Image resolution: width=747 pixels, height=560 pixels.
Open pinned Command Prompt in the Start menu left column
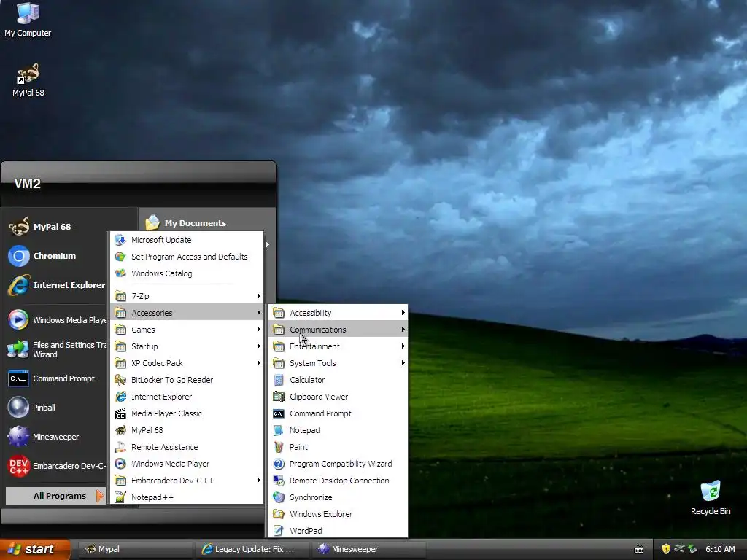click(55, 378)
